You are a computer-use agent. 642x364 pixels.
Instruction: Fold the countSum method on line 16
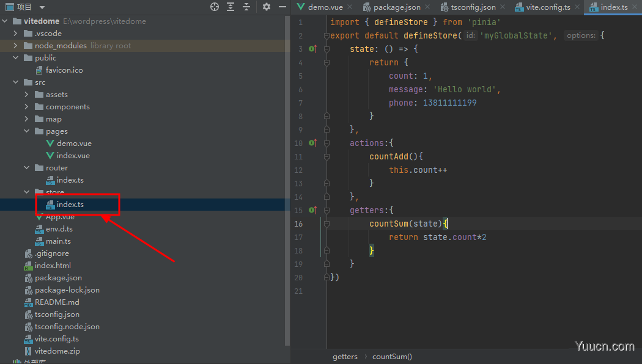point(327,224)
